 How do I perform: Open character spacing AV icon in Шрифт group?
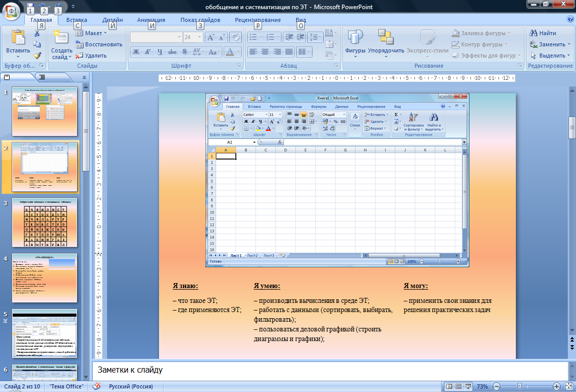(x=198, y=52)
